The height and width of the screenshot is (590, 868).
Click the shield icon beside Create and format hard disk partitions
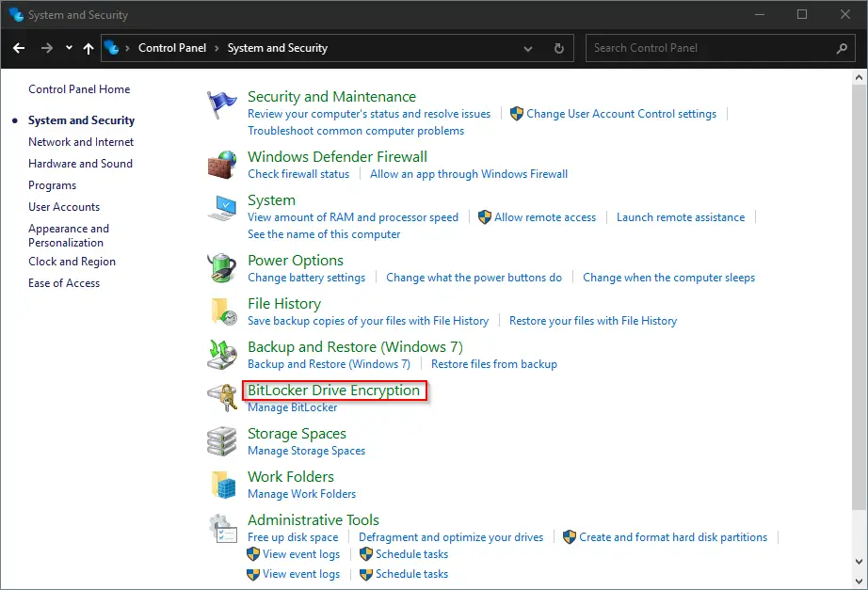coord(569,537)
